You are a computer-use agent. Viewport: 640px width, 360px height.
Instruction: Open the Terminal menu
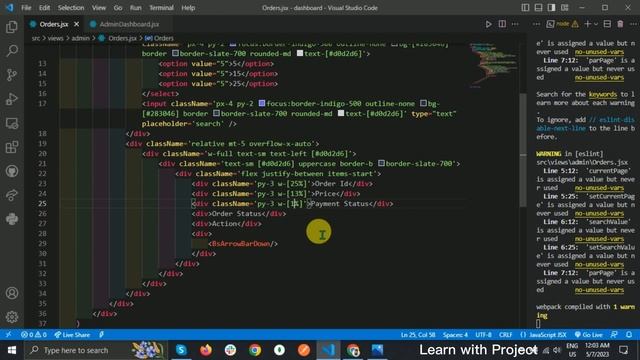(161, 8)
